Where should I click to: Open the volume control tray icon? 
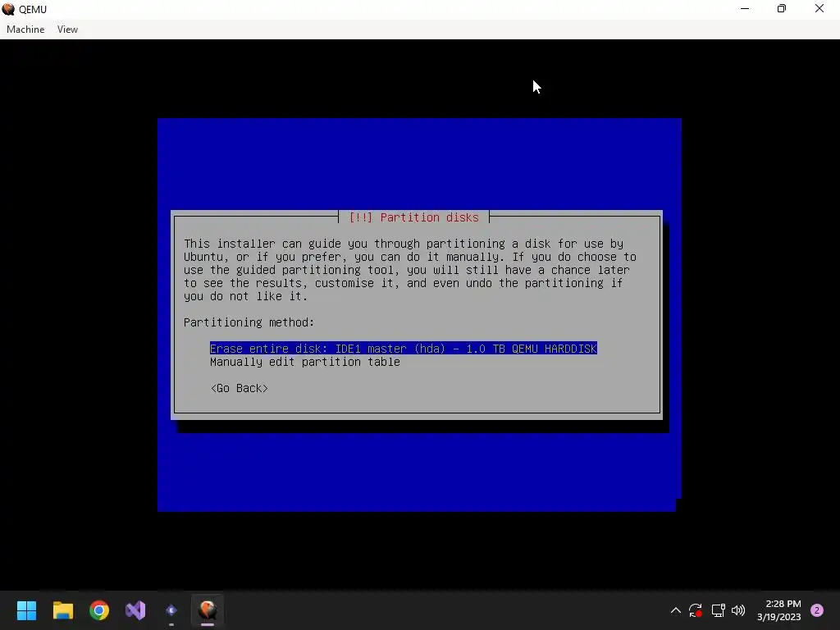[x=738, y=610]
